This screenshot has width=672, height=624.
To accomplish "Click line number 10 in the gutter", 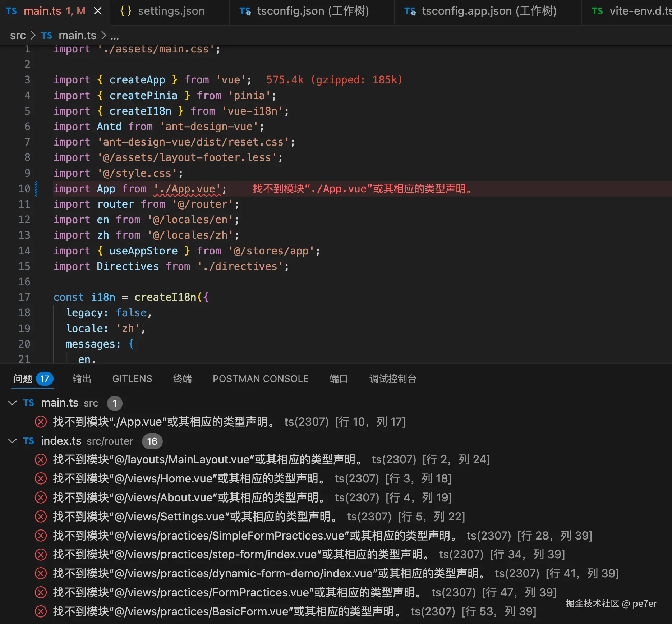I will pos(24,189).
